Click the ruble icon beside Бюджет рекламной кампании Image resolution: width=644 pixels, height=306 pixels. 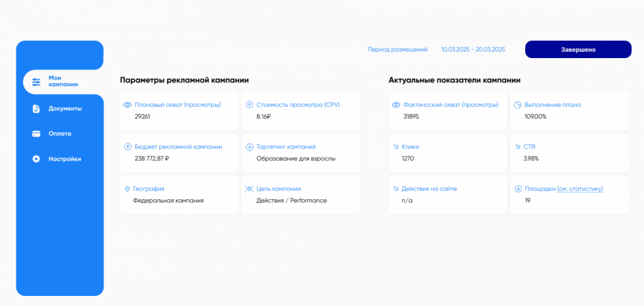(x=127, y=146)
